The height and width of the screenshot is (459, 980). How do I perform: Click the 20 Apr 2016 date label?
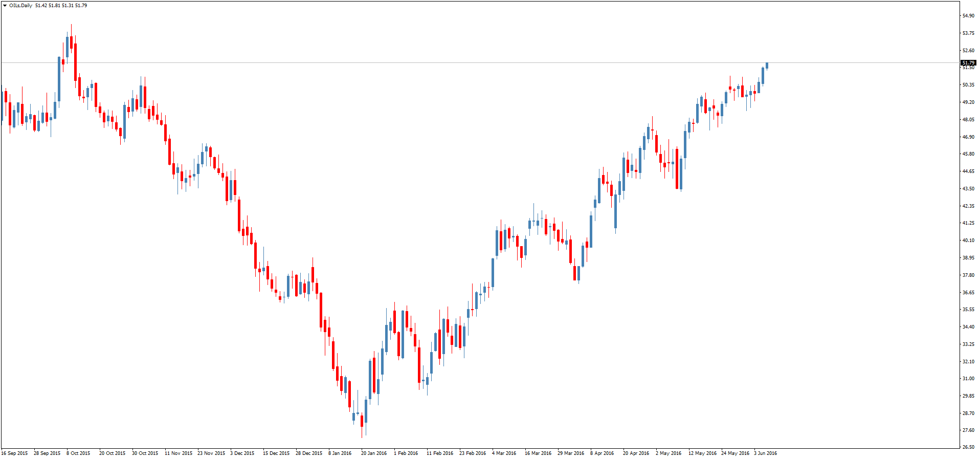coord(636,453)
